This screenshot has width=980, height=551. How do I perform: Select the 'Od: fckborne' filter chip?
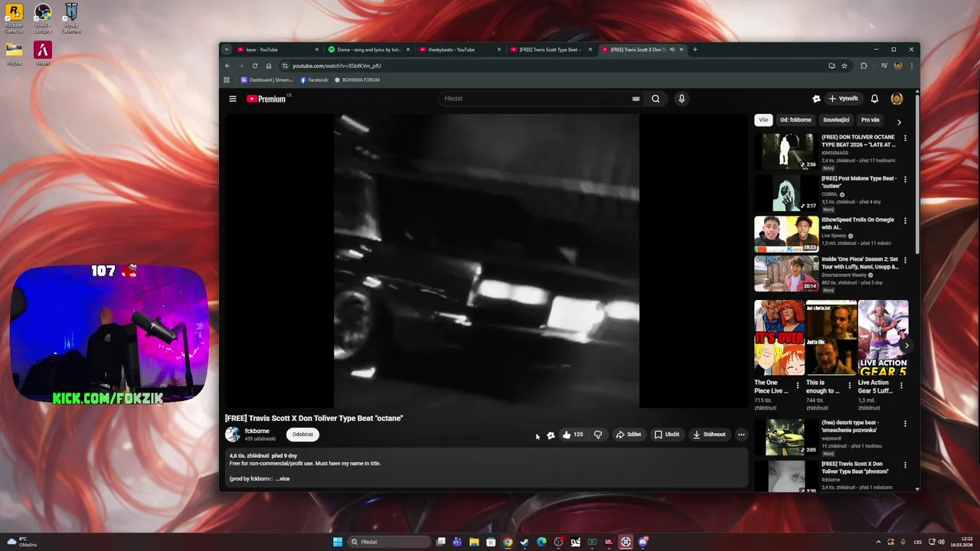(795, 120)
